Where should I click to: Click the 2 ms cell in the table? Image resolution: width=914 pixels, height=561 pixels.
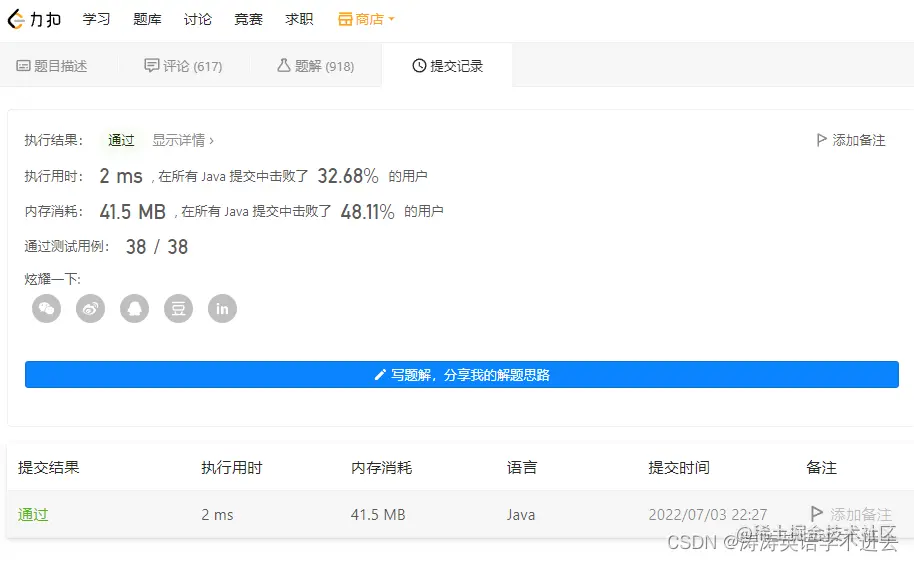(217, 514)
